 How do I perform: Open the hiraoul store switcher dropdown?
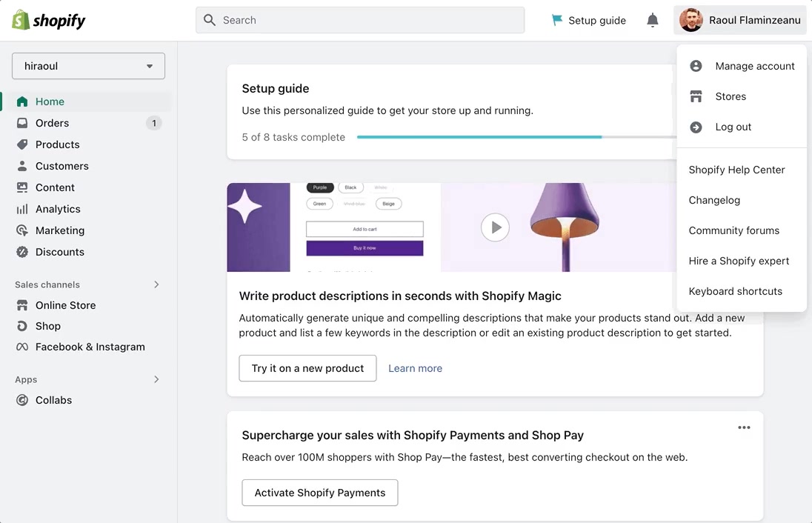pos(89,66)
